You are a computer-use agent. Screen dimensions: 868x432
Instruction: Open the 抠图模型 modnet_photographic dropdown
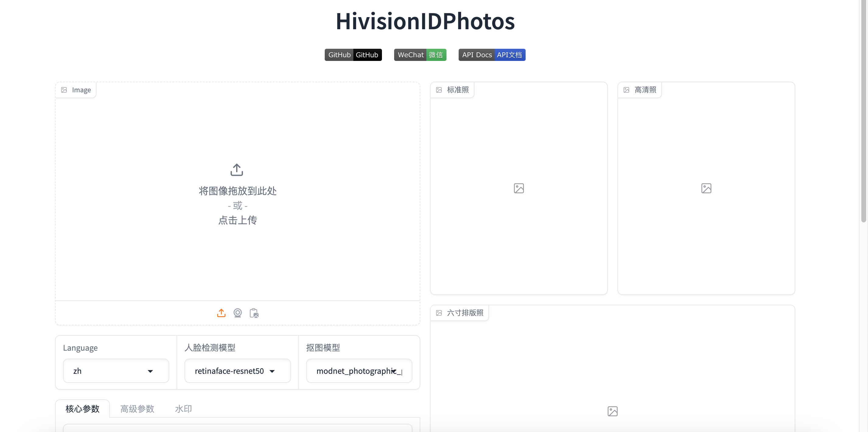point(359,371)
